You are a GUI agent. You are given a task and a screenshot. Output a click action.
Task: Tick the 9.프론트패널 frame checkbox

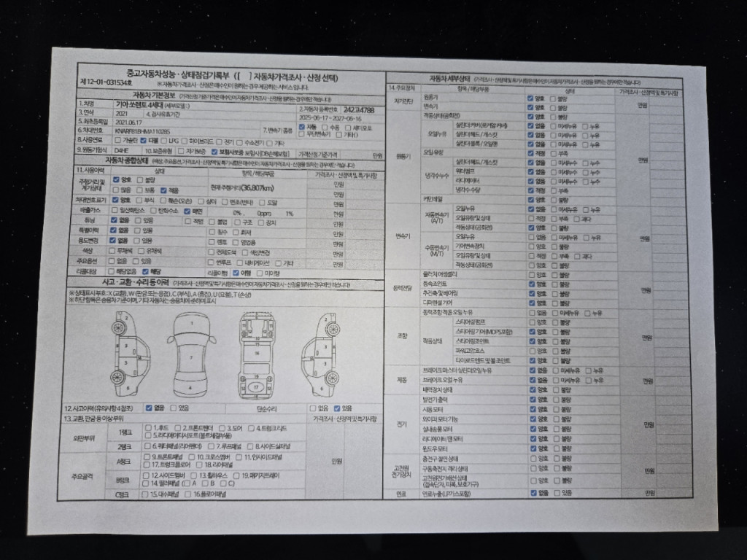(x=148, y=456)
